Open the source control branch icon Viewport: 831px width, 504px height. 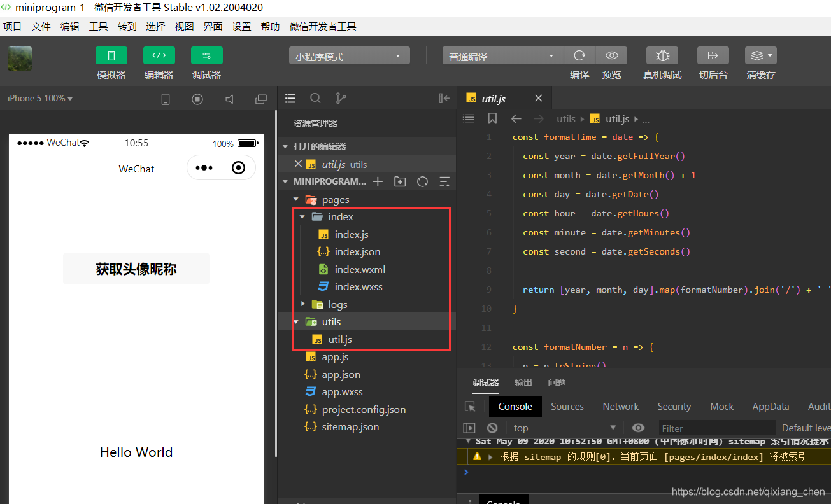point(341,98)
